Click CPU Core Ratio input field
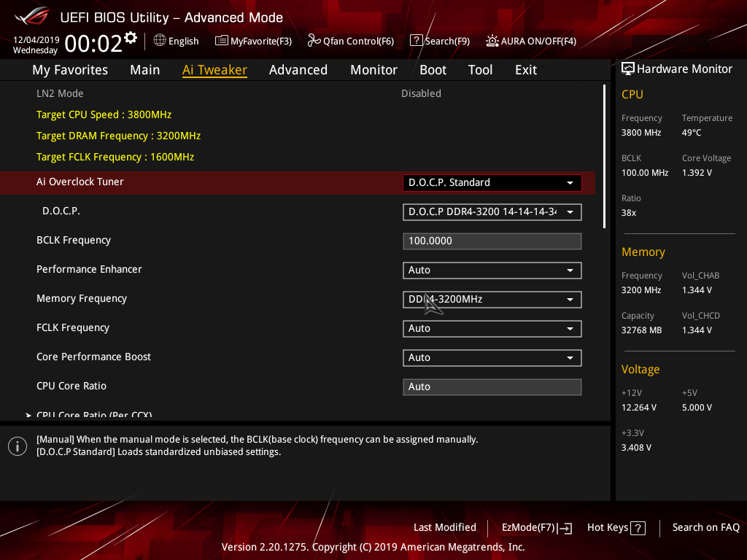Image resolution: width=747 pixels, height=560 pixels. click(492, 386)
